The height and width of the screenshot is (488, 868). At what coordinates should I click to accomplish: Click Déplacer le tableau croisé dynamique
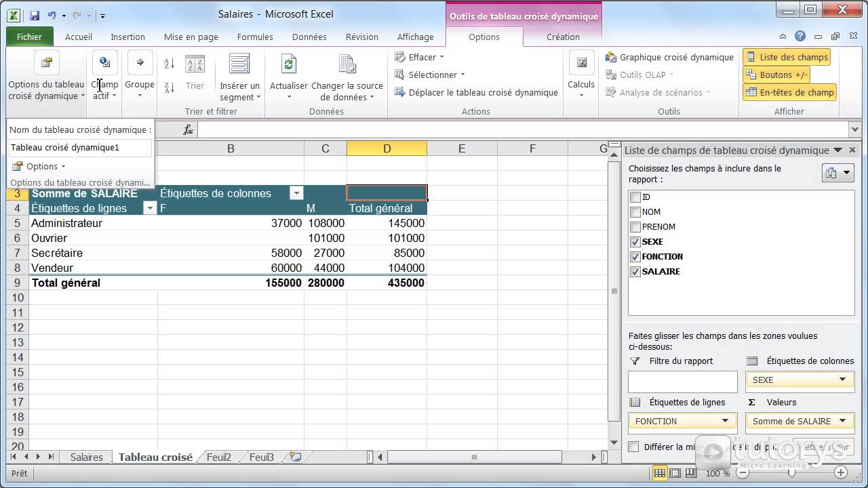point(476,92)
